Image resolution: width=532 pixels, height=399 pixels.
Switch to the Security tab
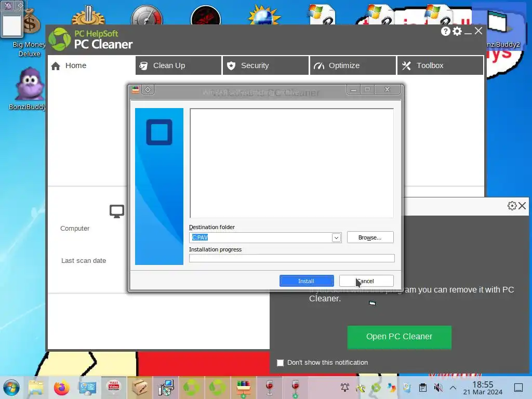(265, 65)
